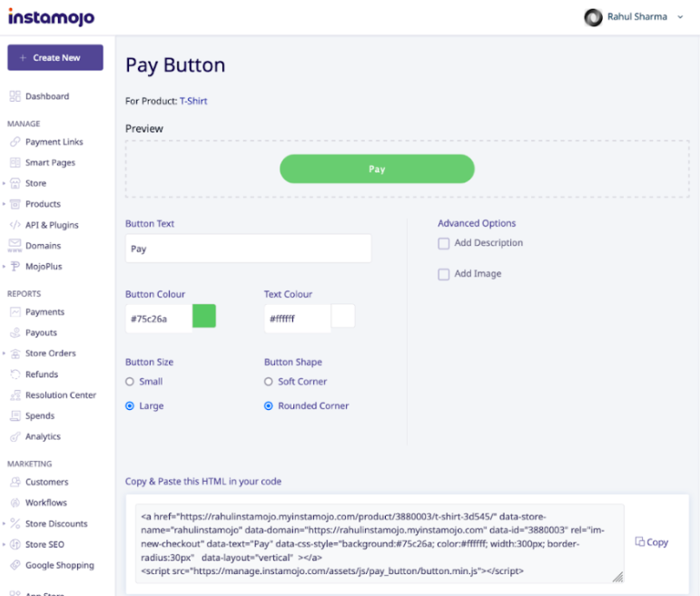This screenshot has width=700, height=596.
Task: Click the API & Plugins code icon
Action: (15, 225)
